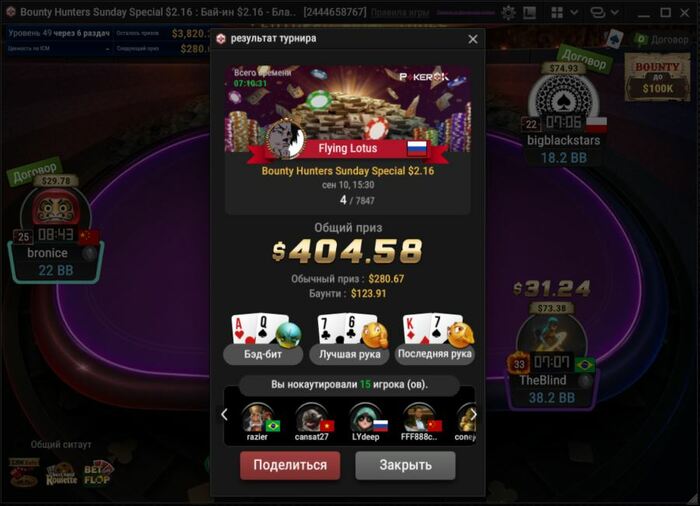Image resolution: width=700 pixels, height=506 pixels.
Task: Open the Бэд-бит hand replay
Action: [x=263, y=339]
